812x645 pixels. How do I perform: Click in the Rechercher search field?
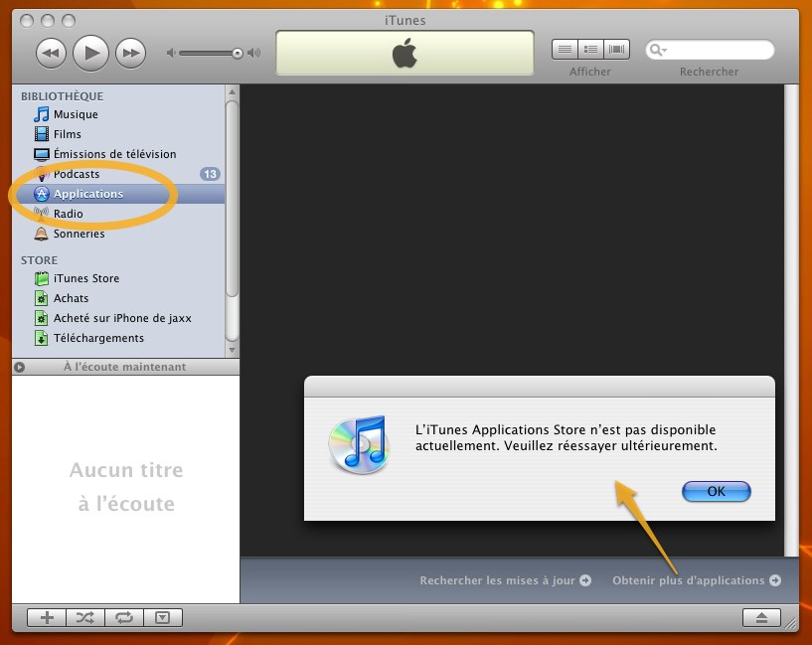click(x=718, y=50)
